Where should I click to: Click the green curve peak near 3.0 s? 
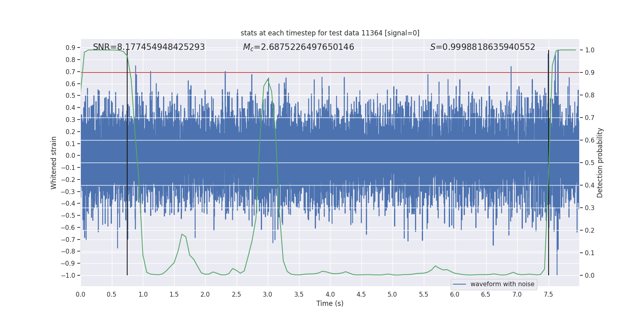point(268,79)
